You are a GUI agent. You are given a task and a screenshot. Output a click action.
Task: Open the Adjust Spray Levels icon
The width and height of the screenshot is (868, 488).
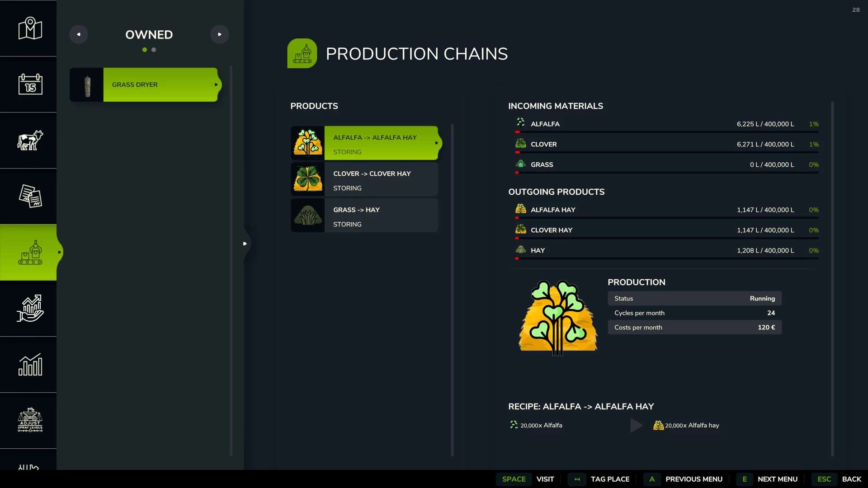[30, 421]
